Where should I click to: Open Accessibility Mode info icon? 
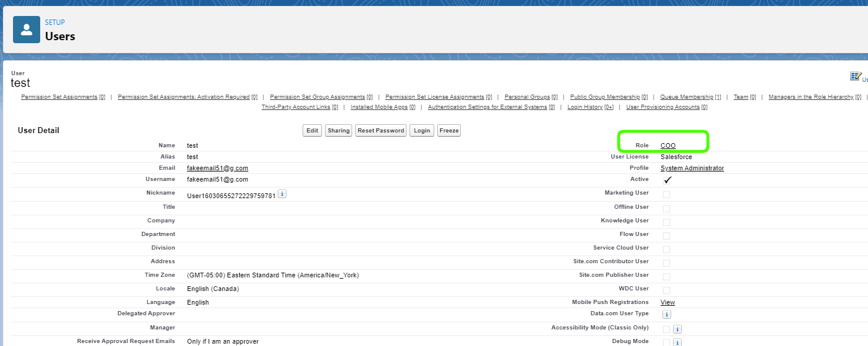[x=678, y=329]
